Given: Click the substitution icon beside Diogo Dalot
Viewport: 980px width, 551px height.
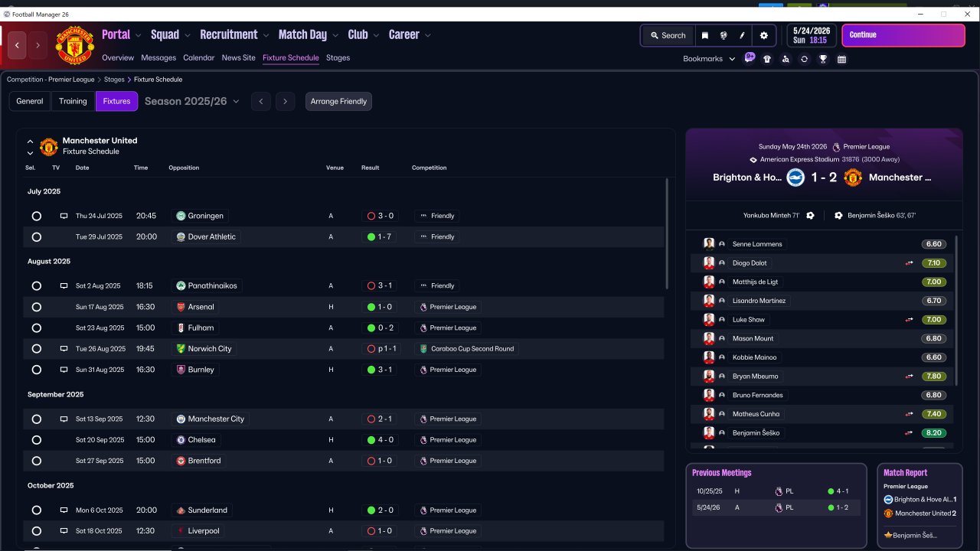Looking at the screenshot, I should tap(910, 263).
